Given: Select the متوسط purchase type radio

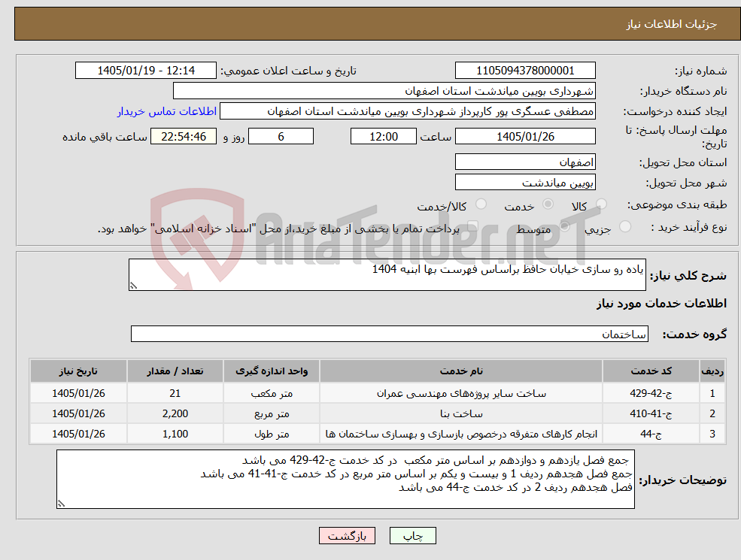Looking at the screenshot, I should point(565,227).
